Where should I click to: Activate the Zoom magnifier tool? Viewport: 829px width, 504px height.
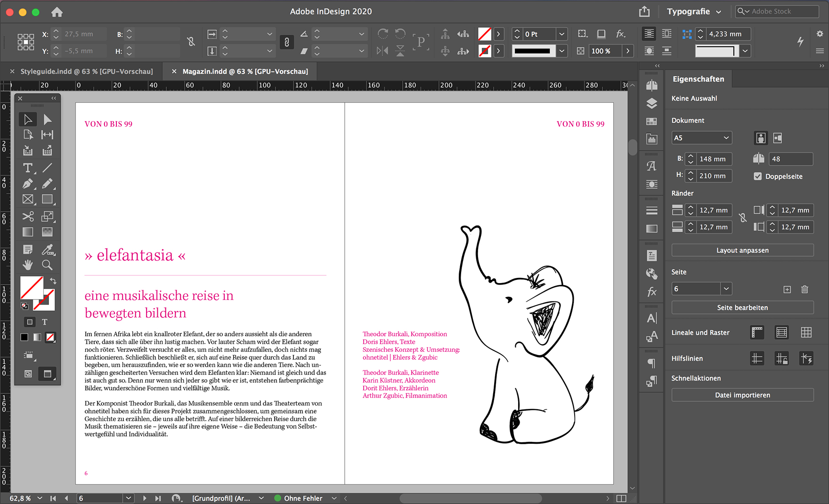47,265
